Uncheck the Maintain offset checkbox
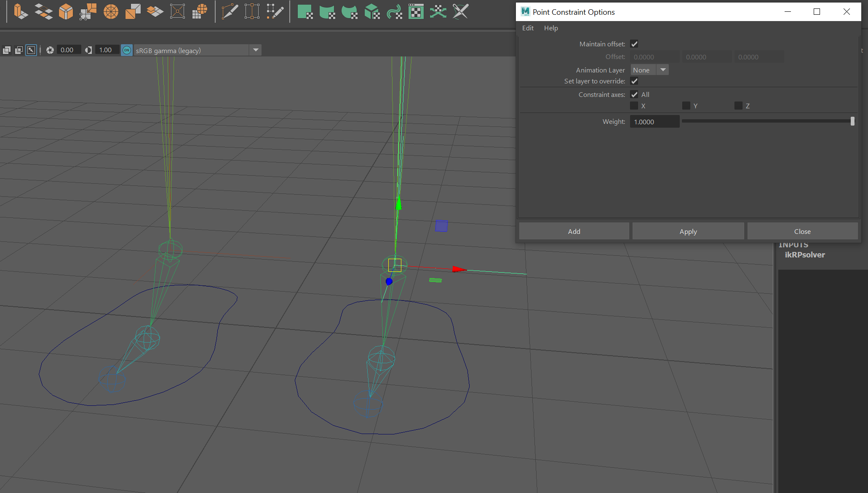 coord(634,43)
